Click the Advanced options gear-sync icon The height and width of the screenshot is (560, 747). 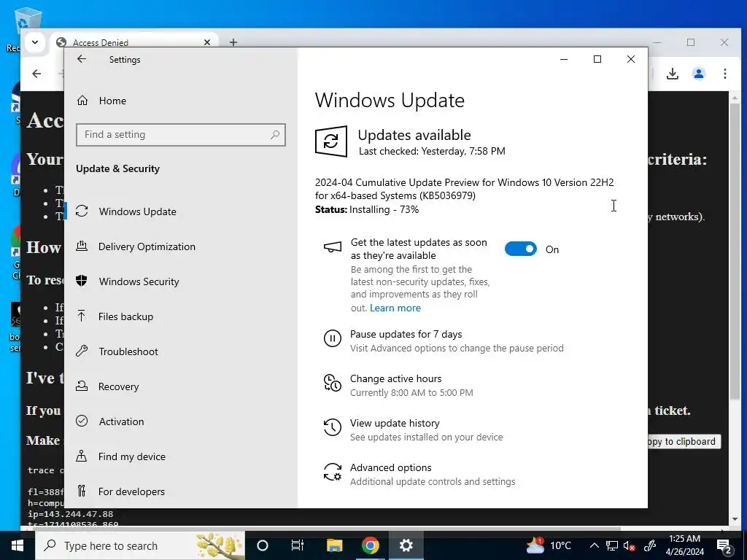(x=333, y=472)
